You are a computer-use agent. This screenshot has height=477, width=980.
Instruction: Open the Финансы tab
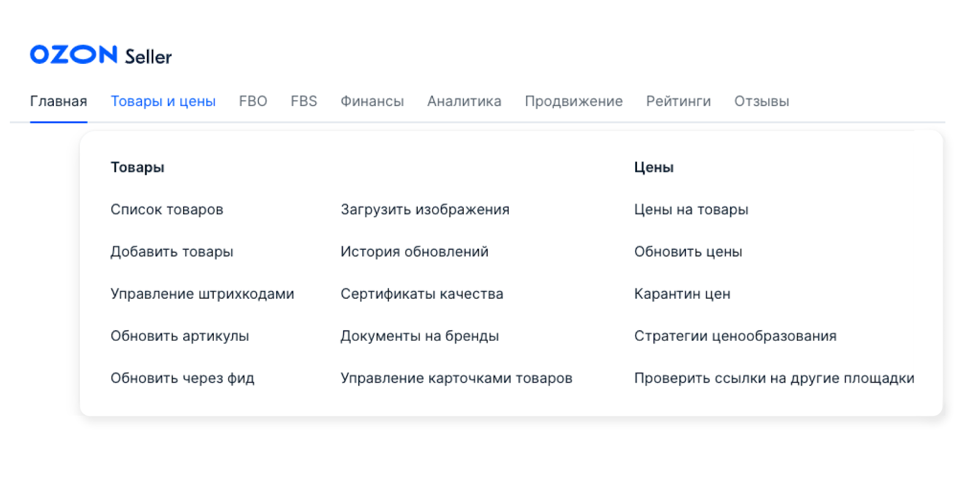372,101
